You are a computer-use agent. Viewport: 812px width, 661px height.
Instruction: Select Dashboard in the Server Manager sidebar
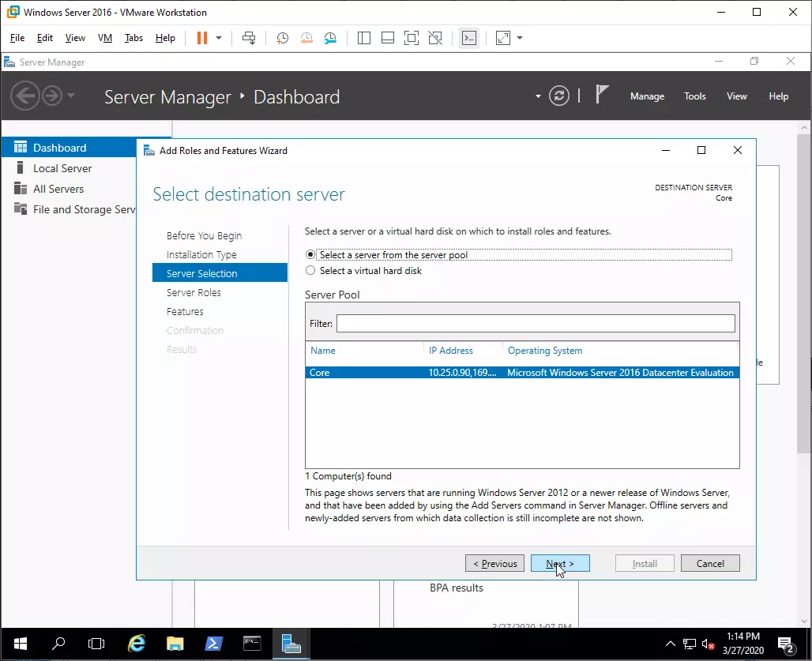coord(70,148)
